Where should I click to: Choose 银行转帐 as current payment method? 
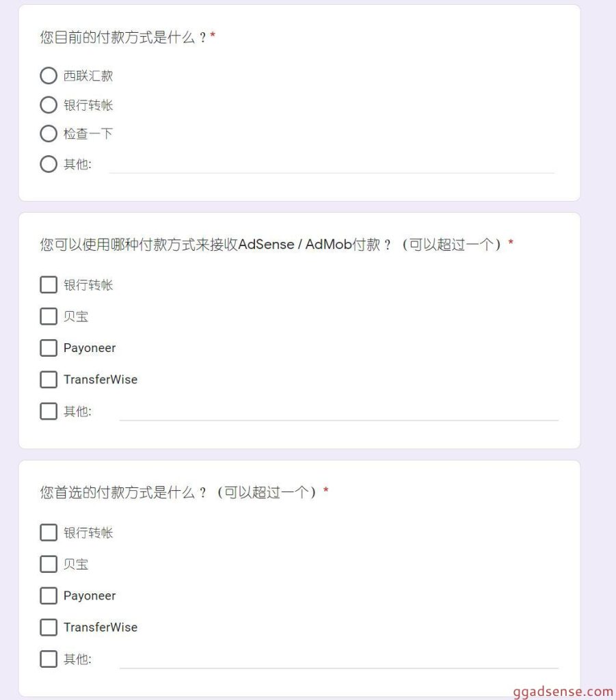tap(49, 105)
